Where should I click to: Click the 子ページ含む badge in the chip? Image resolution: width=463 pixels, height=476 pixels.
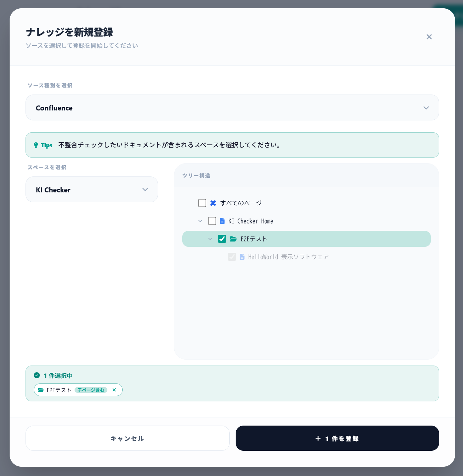90,390
